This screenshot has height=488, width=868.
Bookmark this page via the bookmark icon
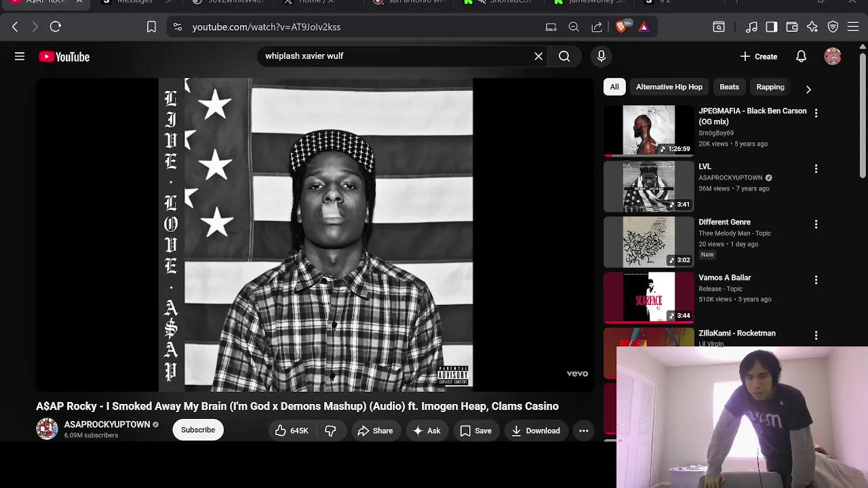[151, 27]
